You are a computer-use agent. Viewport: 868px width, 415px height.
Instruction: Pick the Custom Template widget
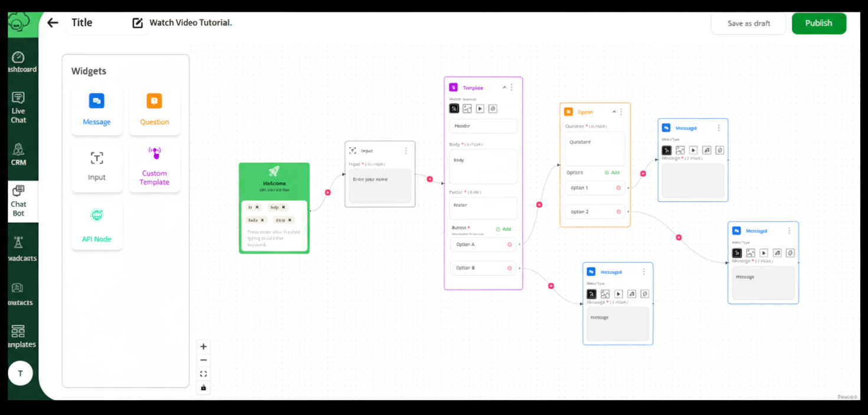coord(154,167)
